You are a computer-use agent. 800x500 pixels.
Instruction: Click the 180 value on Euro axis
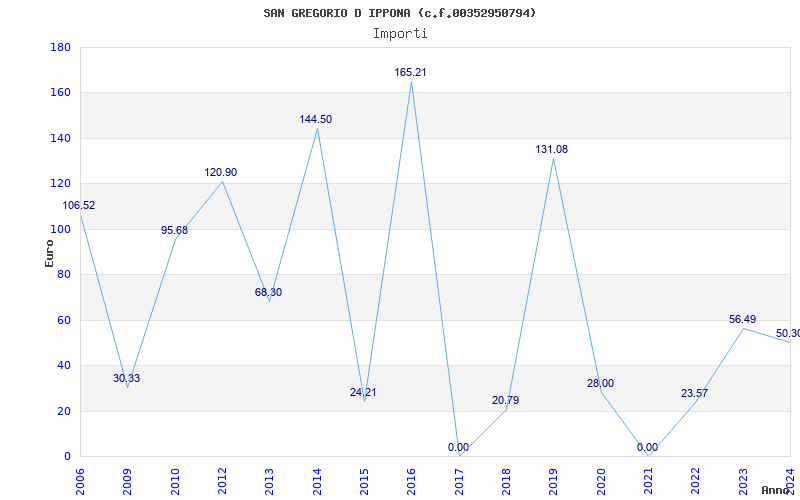60,47
